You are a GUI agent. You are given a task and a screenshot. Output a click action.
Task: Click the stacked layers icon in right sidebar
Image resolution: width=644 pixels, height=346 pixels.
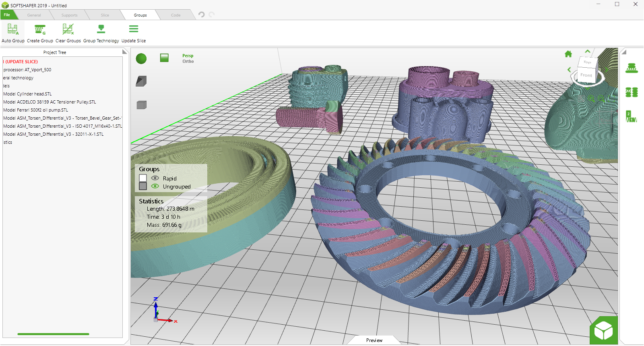point(632,68)
